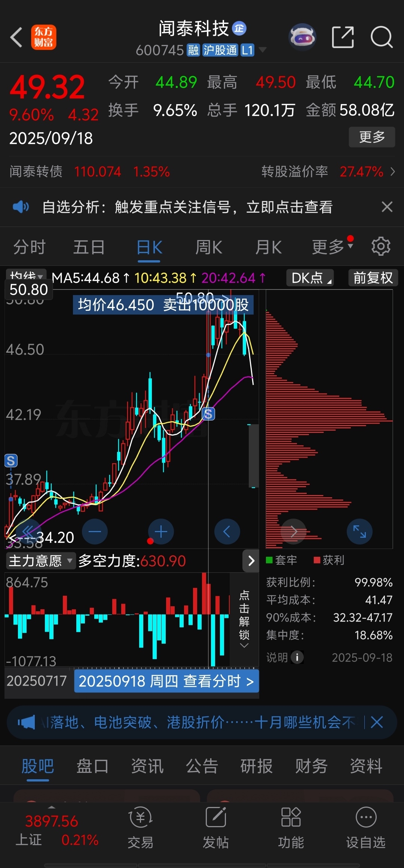Viewport: 404px width, 868px height.
Task: Tap the 交易 trade icon
Action: click(x=140, y=828)
